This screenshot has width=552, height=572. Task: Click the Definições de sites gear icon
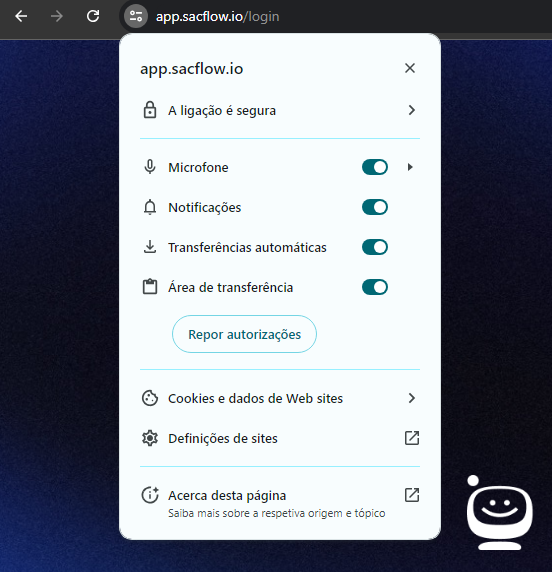tap(150, 438)
